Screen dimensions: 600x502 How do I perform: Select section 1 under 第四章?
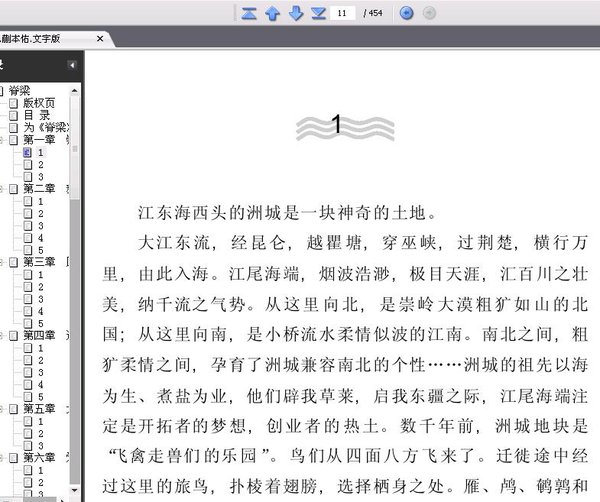coord(41,348)
